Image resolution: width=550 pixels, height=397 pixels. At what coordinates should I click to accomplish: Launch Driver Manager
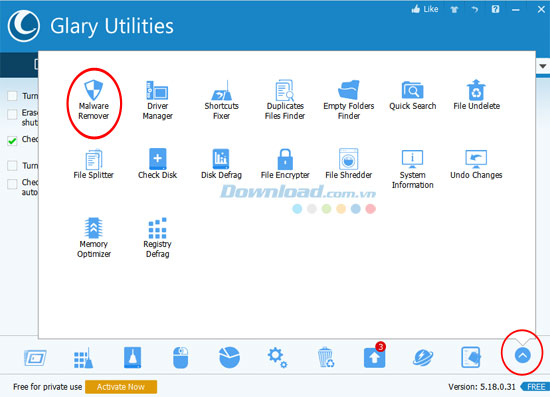[x=157, y=100]
